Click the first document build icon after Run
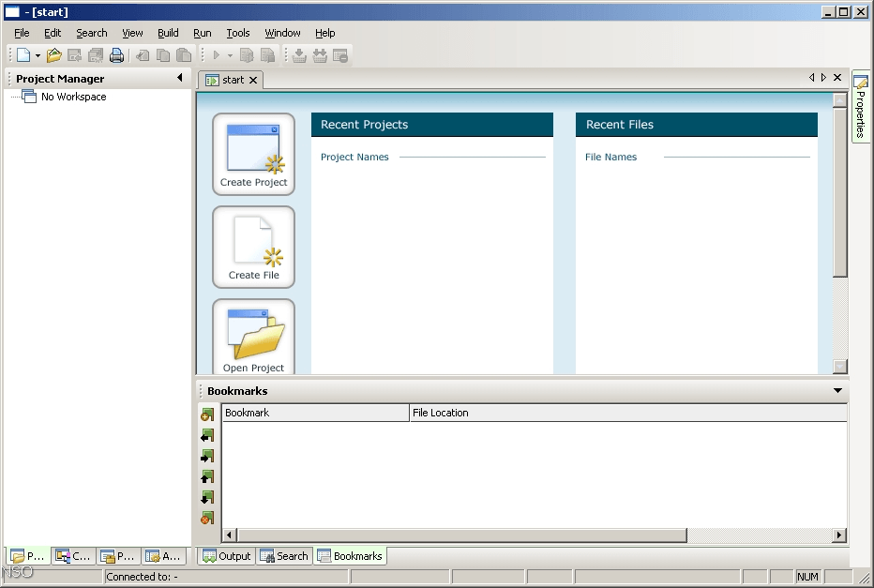 tap(247, 55)
